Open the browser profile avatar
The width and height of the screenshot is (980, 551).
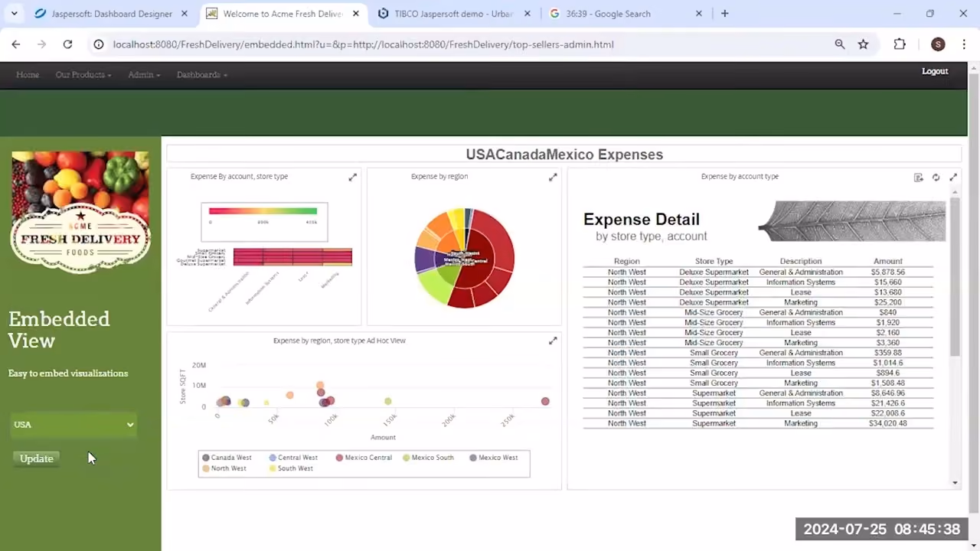coord(938,44)
